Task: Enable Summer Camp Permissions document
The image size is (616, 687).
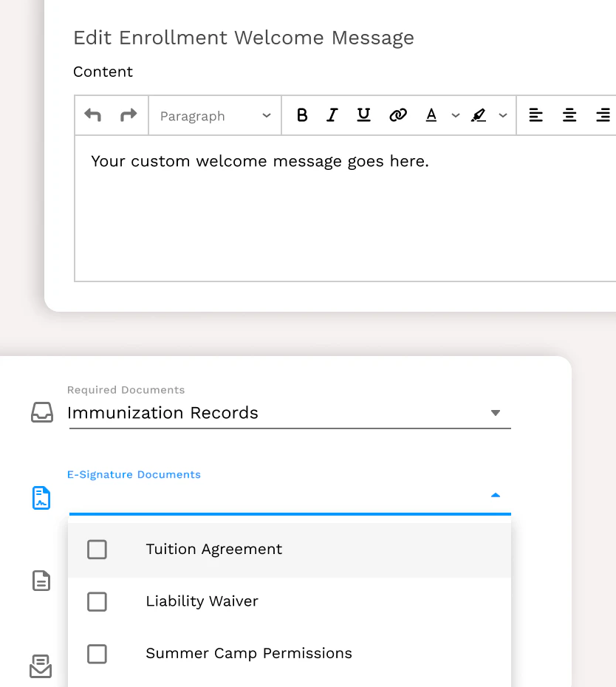Action: tap(97, 654)
